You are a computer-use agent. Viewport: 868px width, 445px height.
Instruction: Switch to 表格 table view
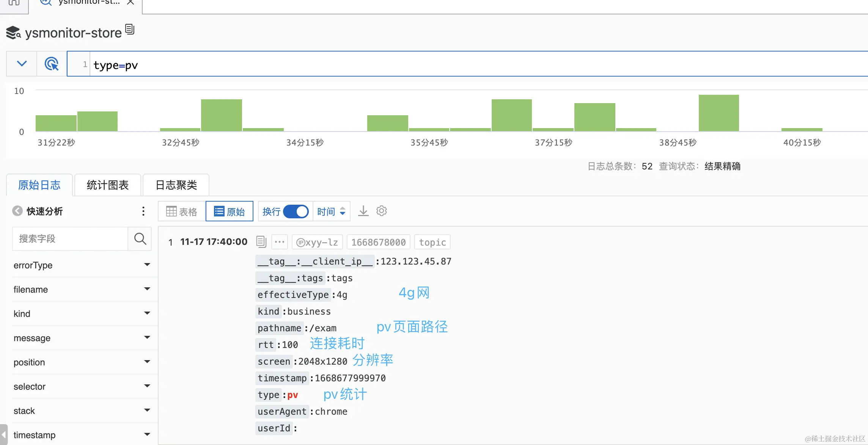182,212
